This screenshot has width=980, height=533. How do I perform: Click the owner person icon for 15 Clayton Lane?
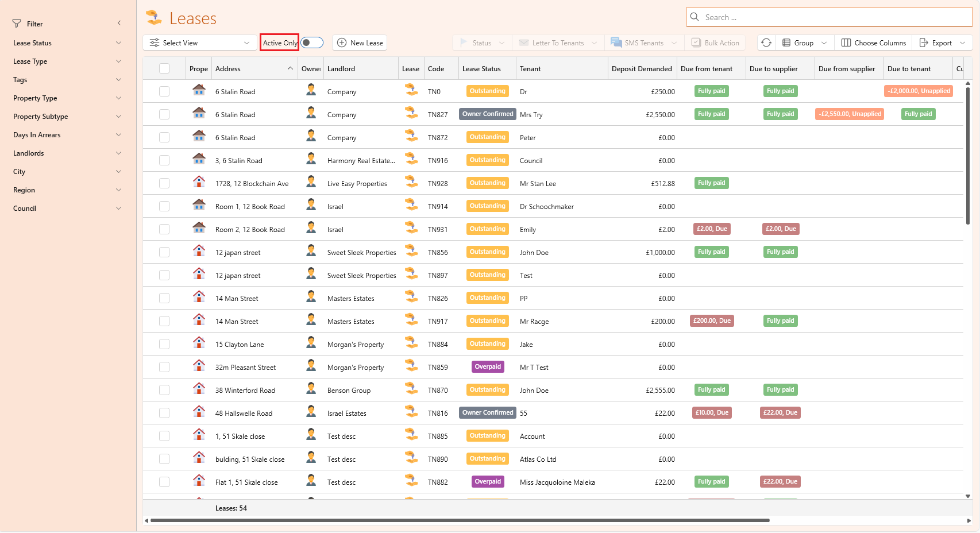click(x=311, y=343)
